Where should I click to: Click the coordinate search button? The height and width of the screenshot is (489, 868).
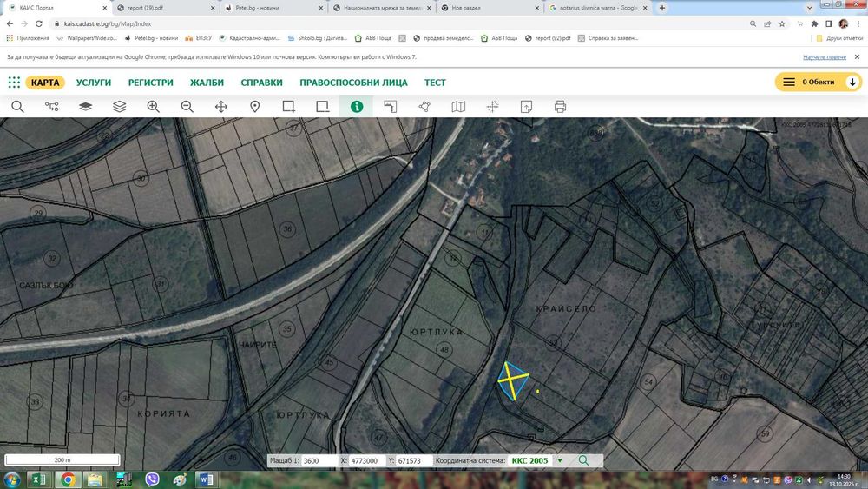[583, 460]
